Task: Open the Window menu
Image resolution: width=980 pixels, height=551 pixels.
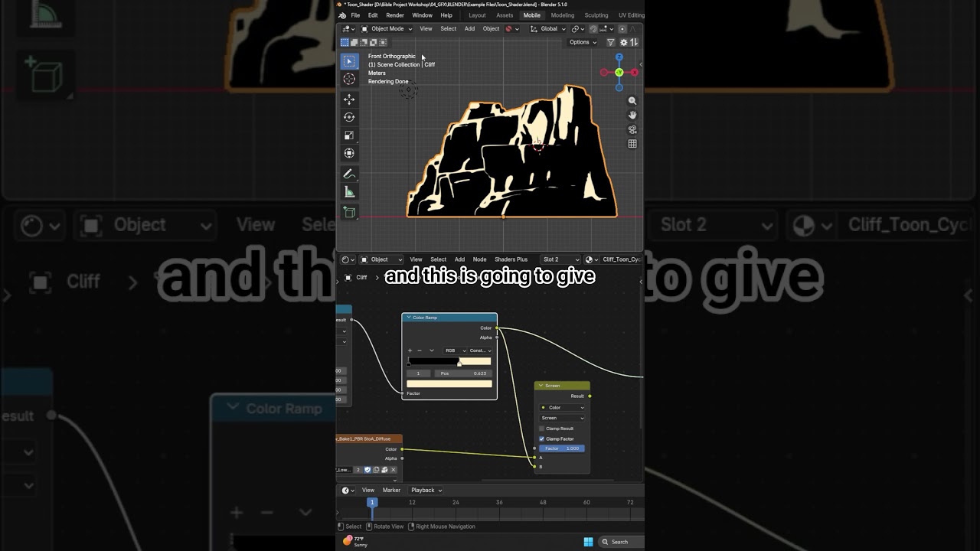Action: click(x=422, y=15)
